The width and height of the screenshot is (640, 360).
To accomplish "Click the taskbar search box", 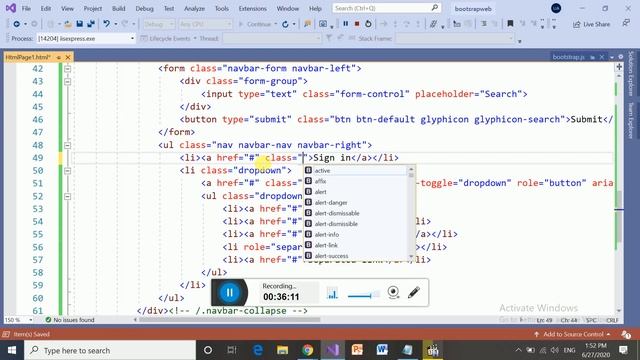I will pyautogui.click(x=110, y=350).
